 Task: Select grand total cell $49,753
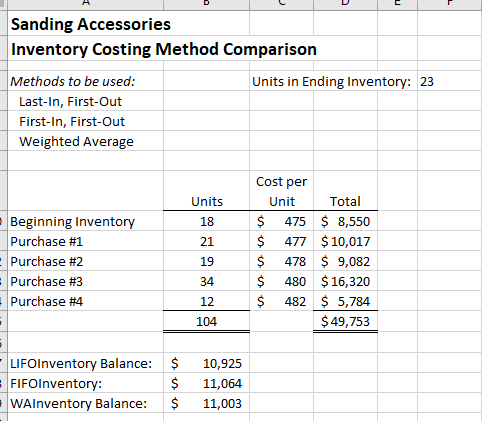click(345, 321)
